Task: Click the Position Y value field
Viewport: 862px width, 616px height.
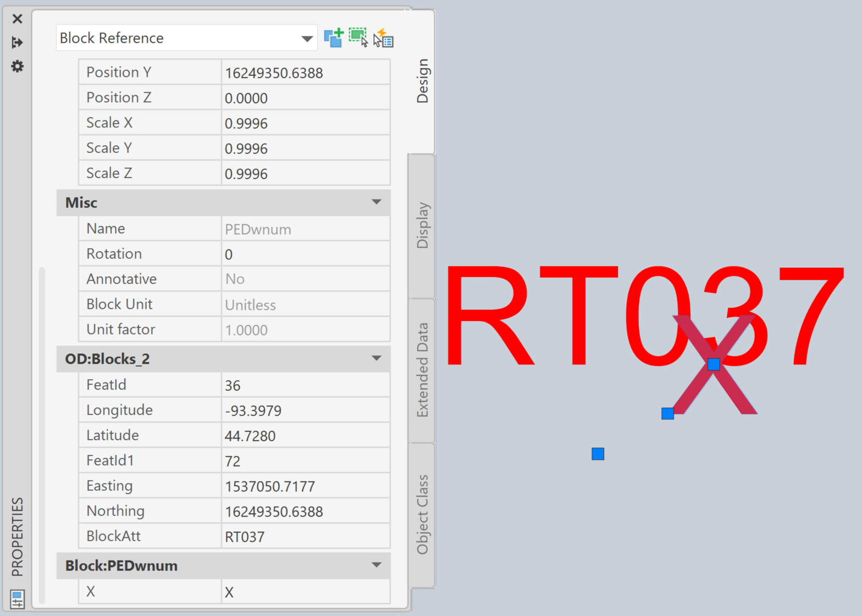Action: tap(306, 73)
